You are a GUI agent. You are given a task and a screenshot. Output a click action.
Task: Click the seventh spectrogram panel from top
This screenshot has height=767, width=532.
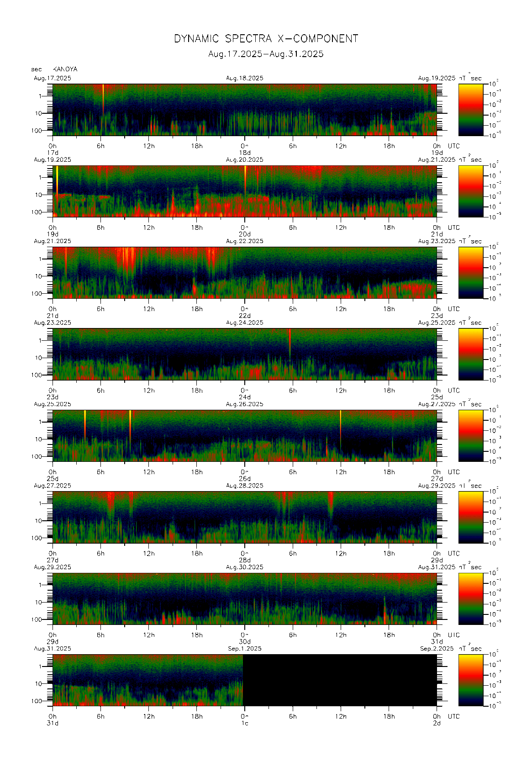(x=244, y=598)
